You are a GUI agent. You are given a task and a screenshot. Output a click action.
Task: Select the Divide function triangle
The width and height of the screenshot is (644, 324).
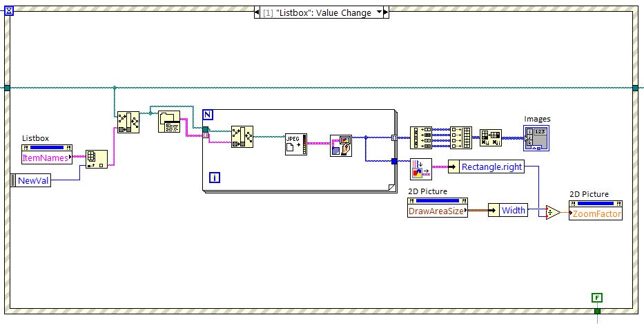(x=553, y=213)
